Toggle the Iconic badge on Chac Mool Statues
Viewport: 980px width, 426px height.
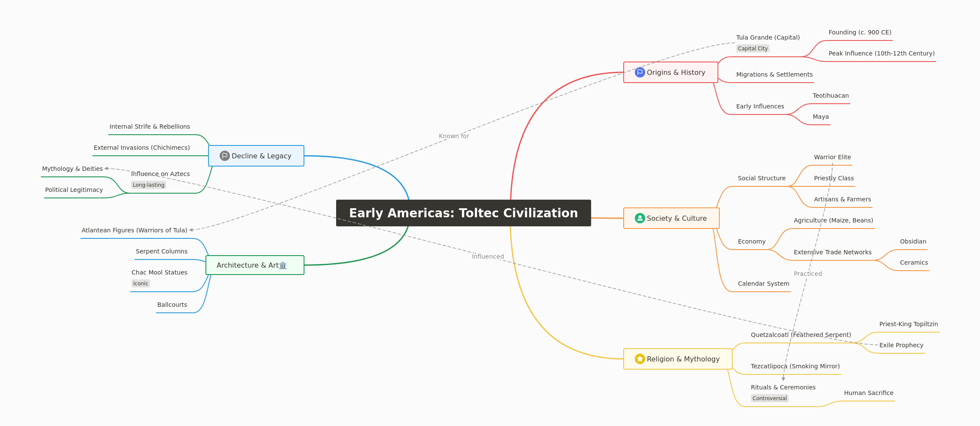click(141, 283)
